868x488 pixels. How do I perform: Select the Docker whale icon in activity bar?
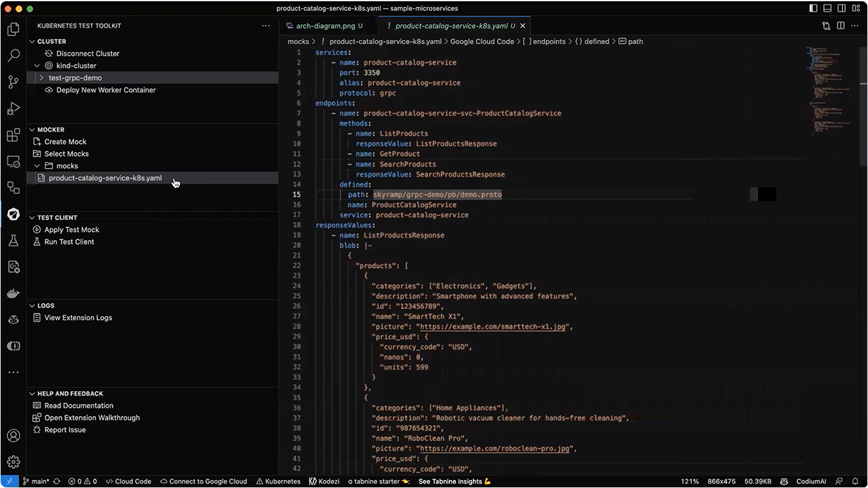[x=14, y=293]
